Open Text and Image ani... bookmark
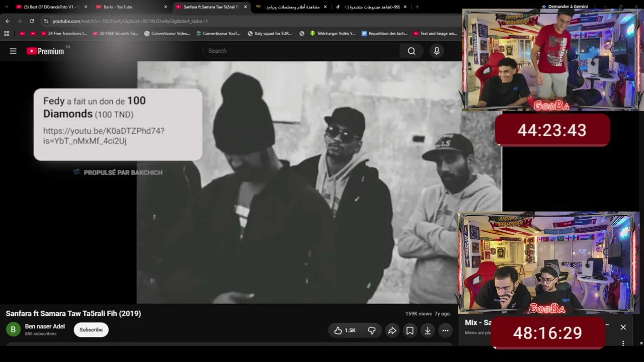The height and width of the screenshot is (362, 644). click(x=435, y=34)
